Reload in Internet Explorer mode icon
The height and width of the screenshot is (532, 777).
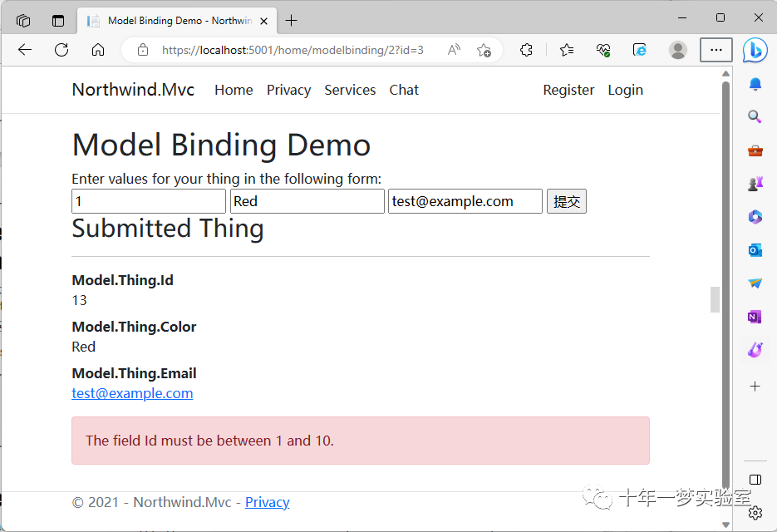pyautogui.click(x=640, y=50)
